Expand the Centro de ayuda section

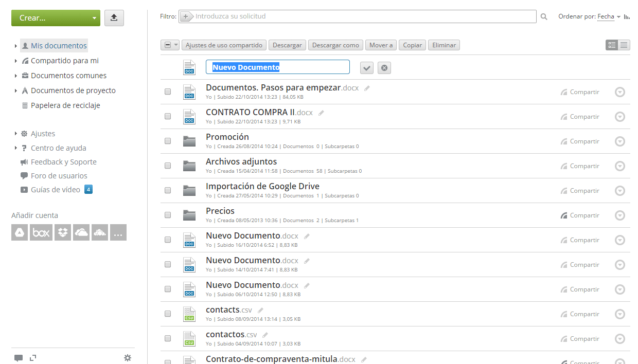[x=16, y=148]
